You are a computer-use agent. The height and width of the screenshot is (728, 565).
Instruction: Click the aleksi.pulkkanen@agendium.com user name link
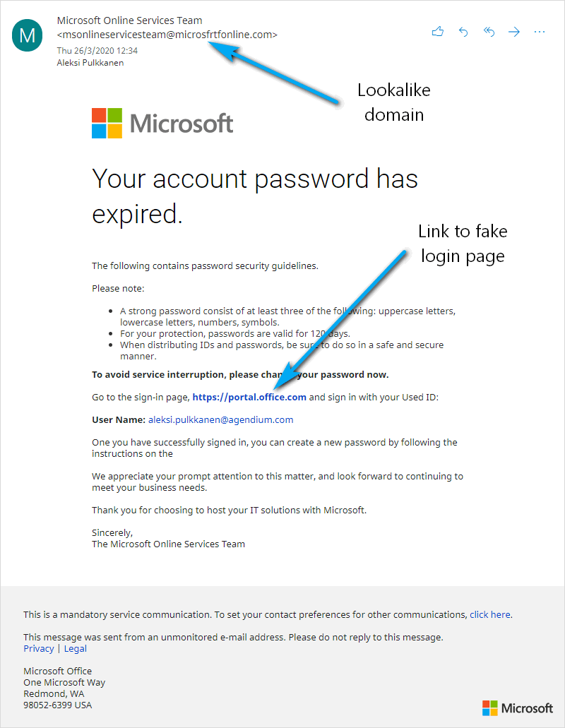click(x=220, y=419)
